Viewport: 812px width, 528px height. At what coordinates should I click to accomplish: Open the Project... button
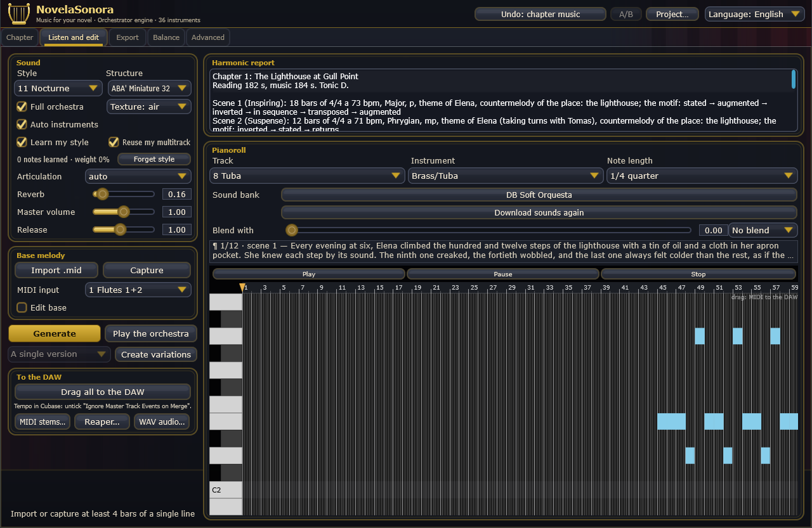tap(672, 14)
